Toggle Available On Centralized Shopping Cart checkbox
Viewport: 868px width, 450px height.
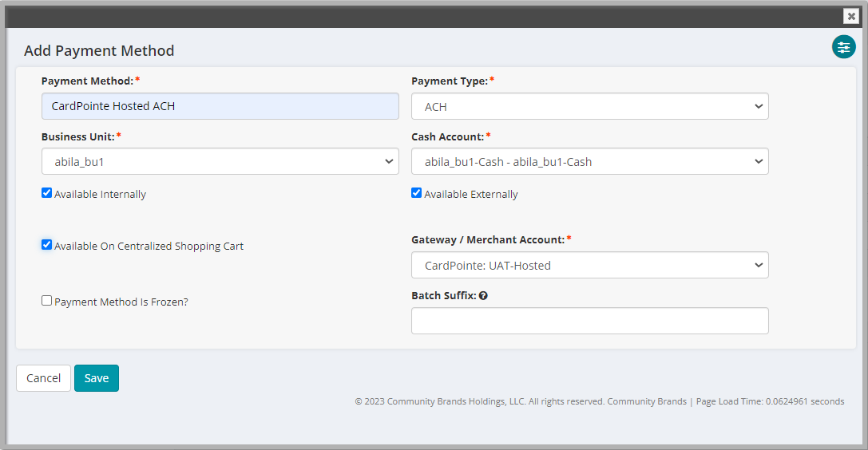point(46,245)
